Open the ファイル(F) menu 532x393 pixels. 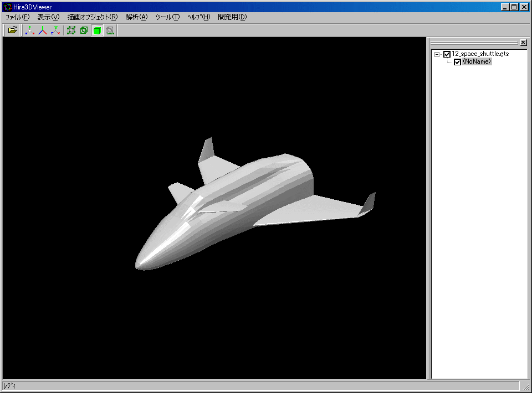tap(17, 17)
